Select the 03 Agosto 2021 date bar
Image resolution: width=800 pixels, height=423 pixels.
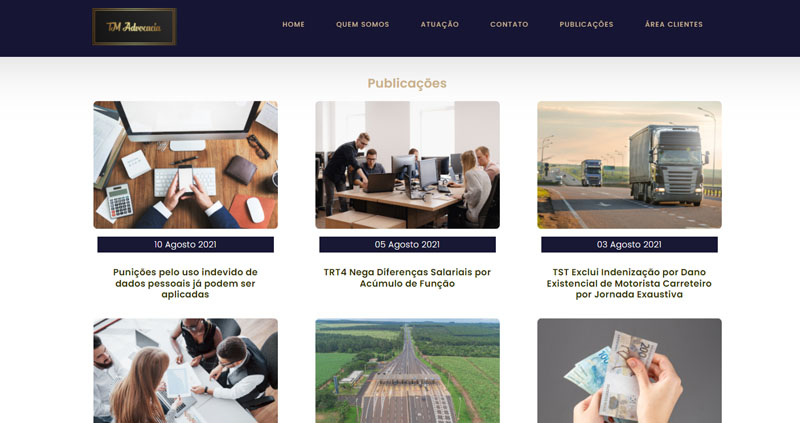[x=630, y=244]
